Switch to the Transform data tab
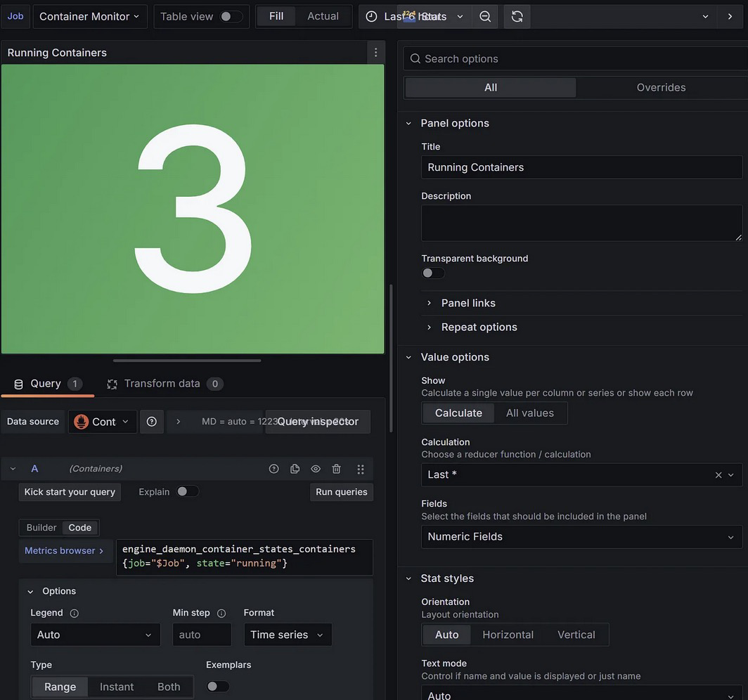Viewport: 748px width, 700px height. (165, 384)
